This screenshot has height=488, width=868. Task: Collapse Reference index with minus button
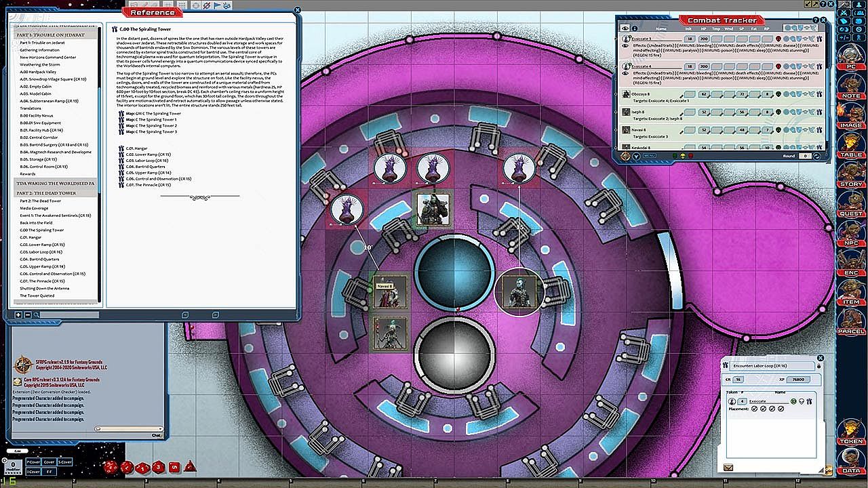point(28,314)
